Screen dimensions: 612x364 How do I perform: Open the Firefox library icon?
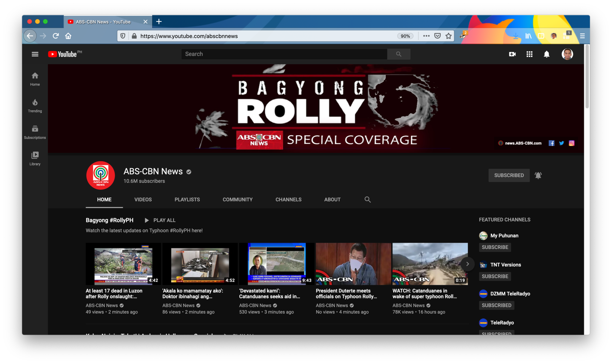point(528,36)
